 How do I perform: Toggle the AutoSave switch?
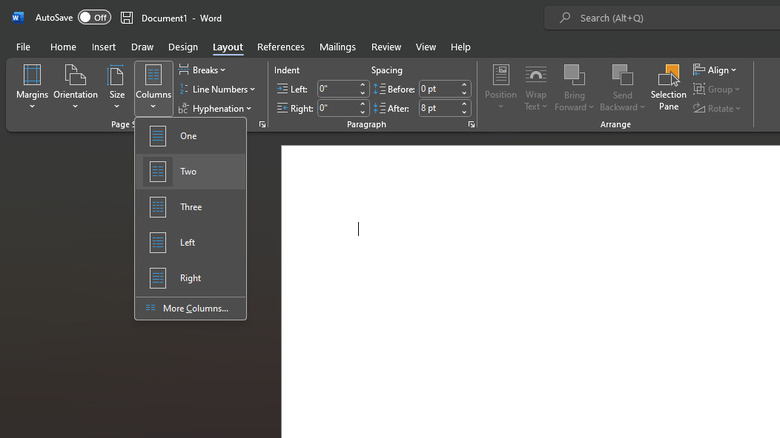click(94, 18)
